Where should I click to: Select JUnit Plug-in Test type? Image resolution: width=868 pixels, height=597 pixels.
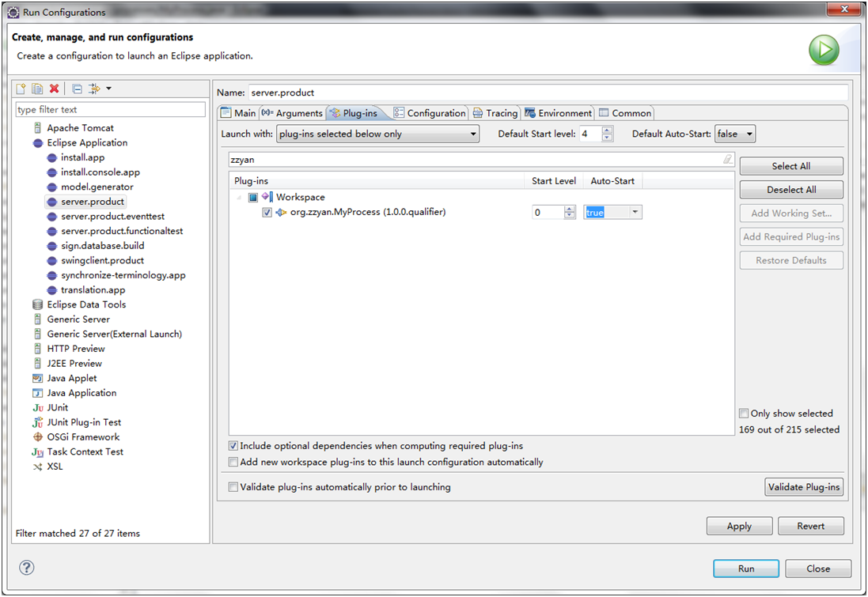(84, 422)
